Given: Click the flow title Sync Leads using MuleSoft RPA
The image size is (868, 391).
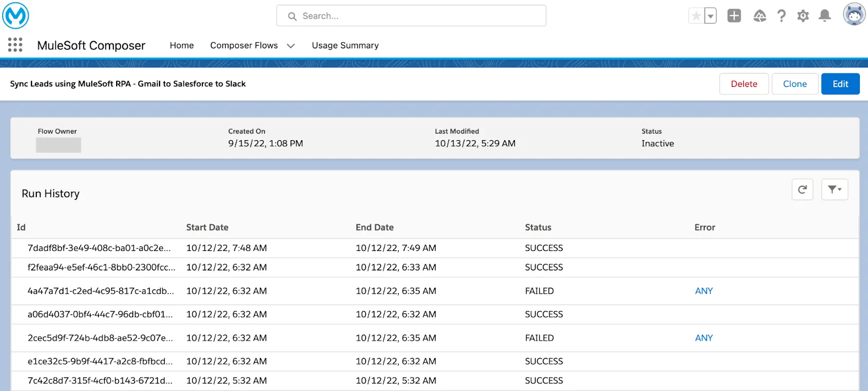Looking at the screenshot, I should pos(127,84).
